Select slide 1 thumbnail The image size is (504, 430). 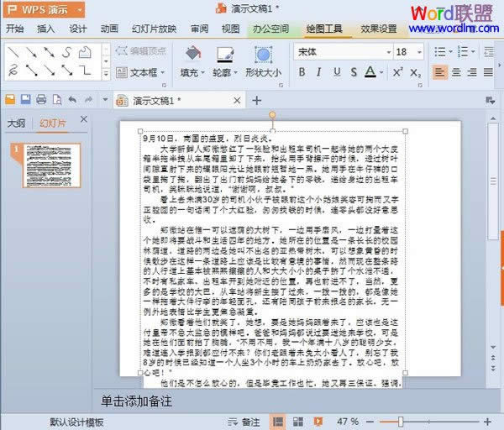coord(51,165)
